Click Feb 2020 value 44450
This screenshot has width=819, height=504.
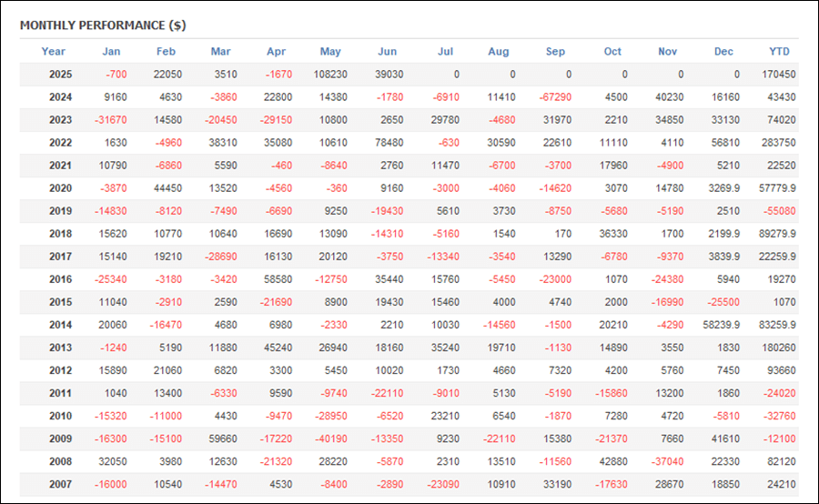(167, 188)
